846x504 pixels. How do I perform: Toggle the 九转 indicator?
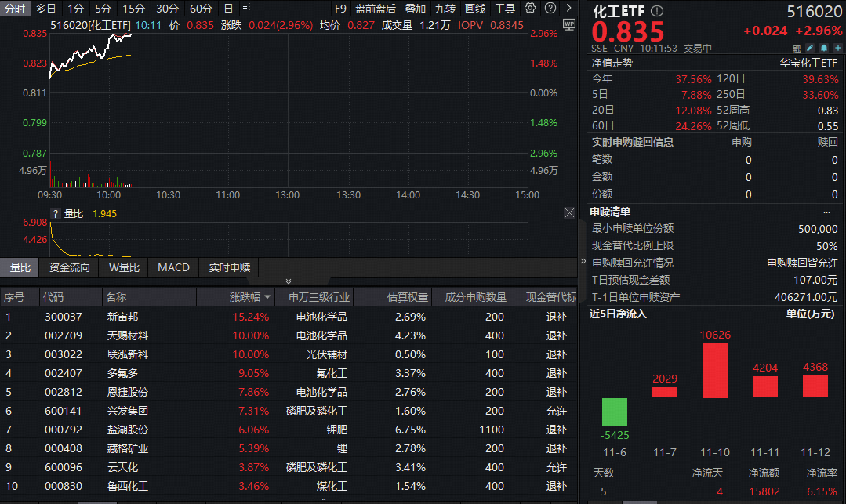[445, 9]
